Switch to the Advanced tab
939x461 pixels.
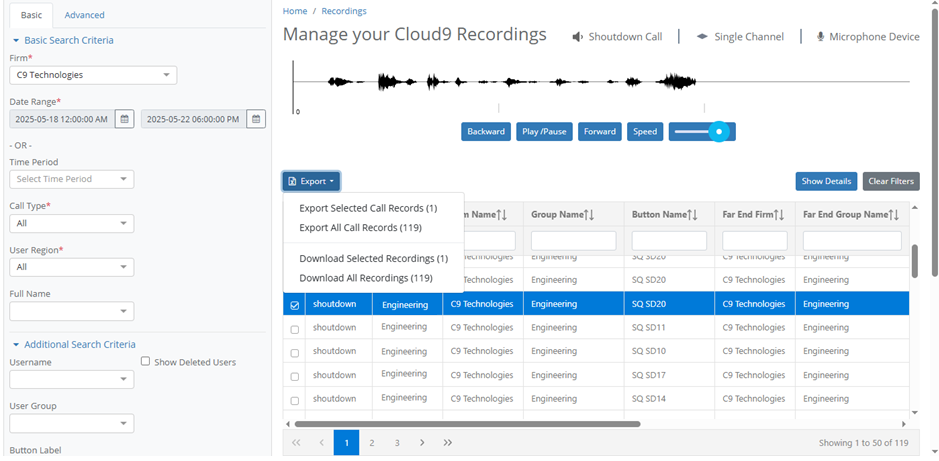click(84, 15)
